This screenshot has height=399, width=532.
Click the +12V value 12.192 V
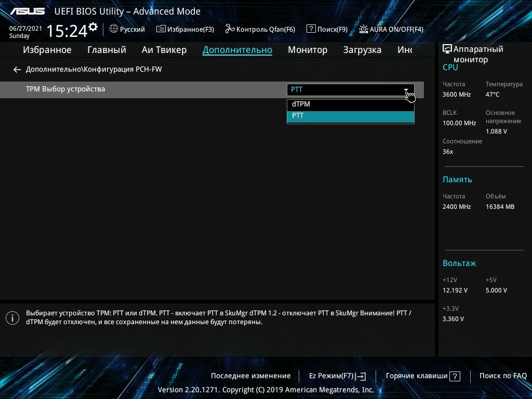[455, 290]
